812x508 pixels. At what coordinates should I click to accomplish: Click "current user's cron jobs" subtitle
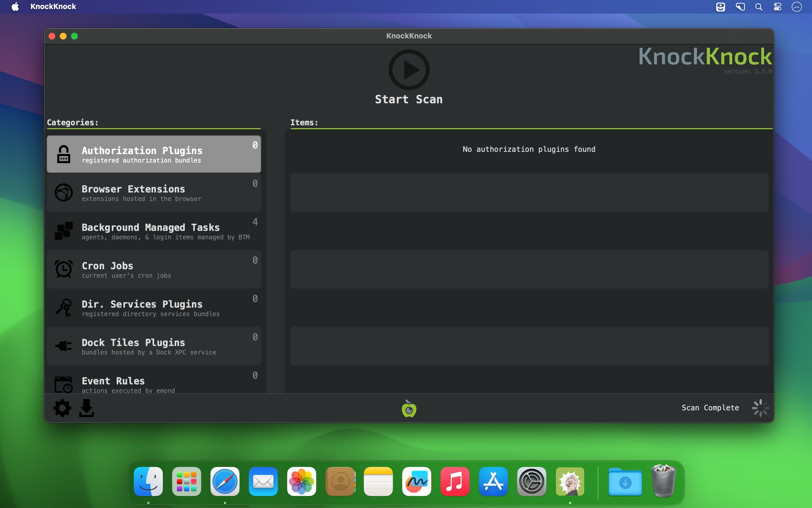[x=126, y=275]
